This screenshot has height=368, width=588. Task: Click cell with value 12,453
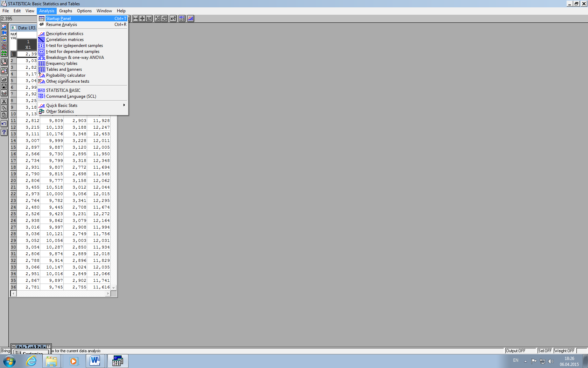click(x=98, y=134)
